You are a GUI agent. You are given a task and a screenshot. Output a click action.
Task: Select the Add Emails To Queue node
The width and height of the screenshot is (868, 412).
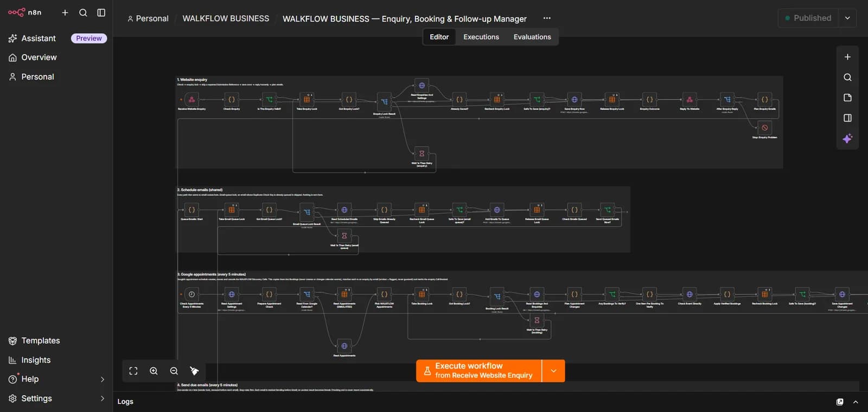click(x=497, y=210)
